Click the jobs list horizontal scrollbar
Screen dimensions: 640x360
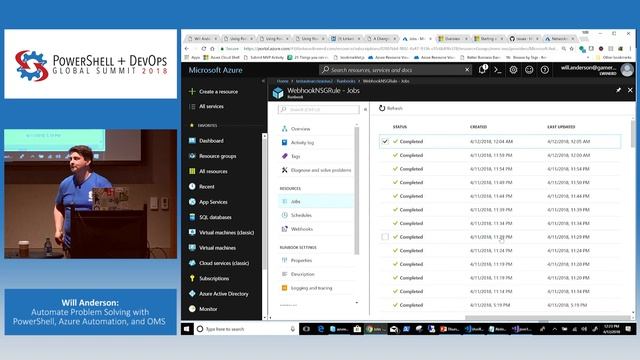tap(547, 318)
